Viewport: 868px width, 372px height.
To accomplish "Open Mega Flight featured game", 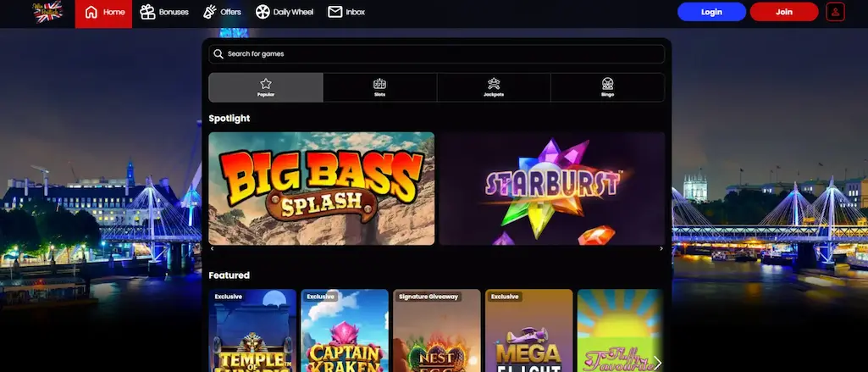I will pyautogui.click(x=528, y=330).
